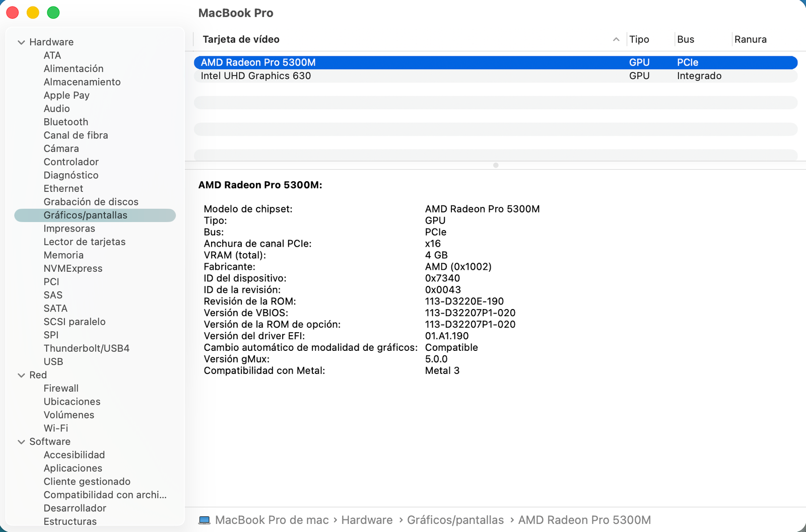
Task: Select Gráficos/pantallas in the sidebar
Action: pyautogui.click(x=85, y=215)
